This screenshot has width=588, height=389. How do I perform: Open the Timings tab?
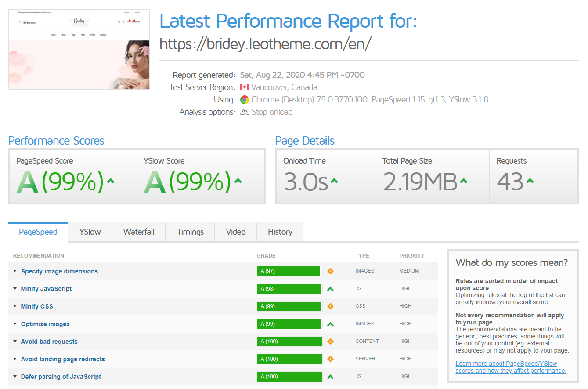coord(190,232)
